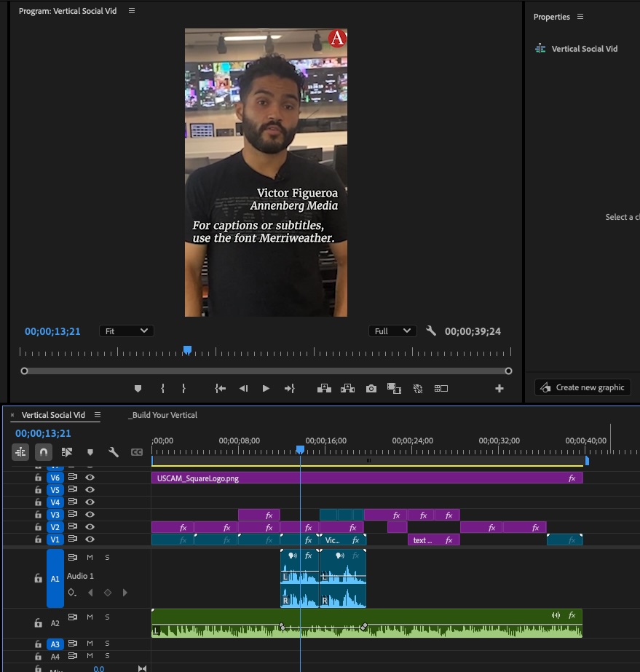Toggle insert sequences as nests
This screenshot has width=640, height=672.
[x=20, y=452]
